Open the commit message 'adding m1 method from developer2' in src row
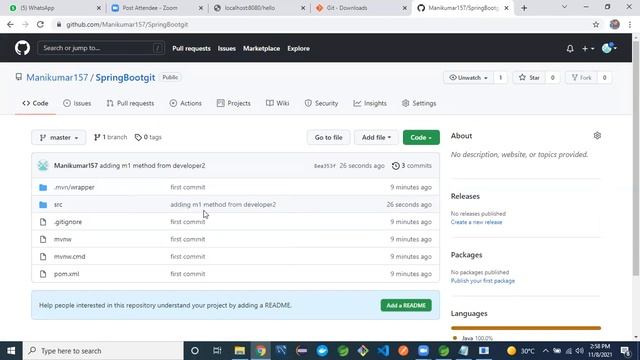Image resolution: width=640 pixels, height=360 pixels. pyautogui.click(x=223, y=204)
